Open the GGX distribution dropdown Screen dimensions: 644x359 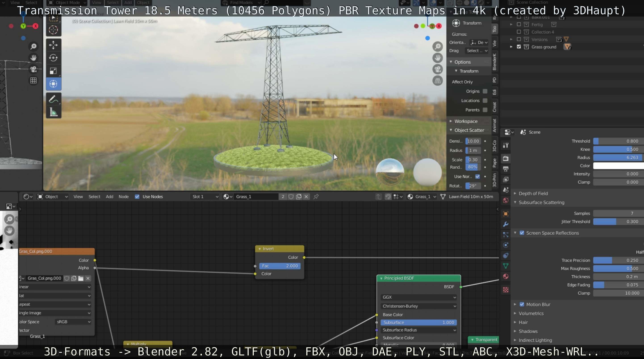[418, 297]
